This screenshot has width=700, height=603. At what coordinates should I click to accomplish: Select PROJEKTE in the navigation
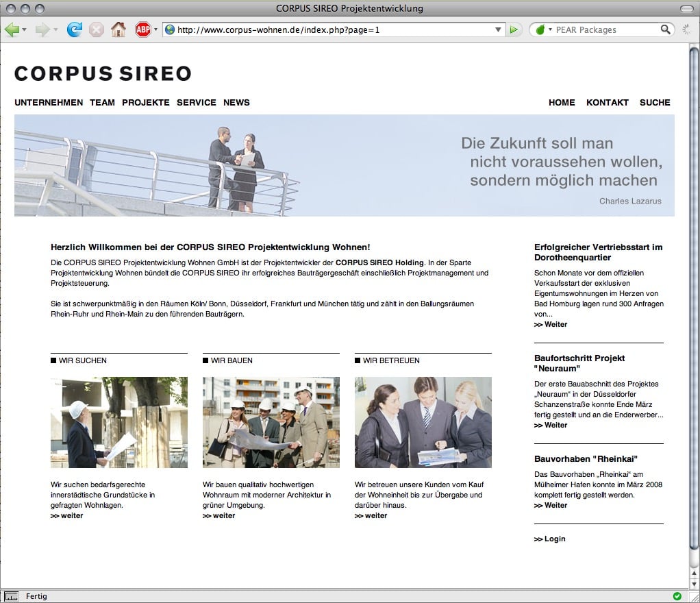(146, 103)
